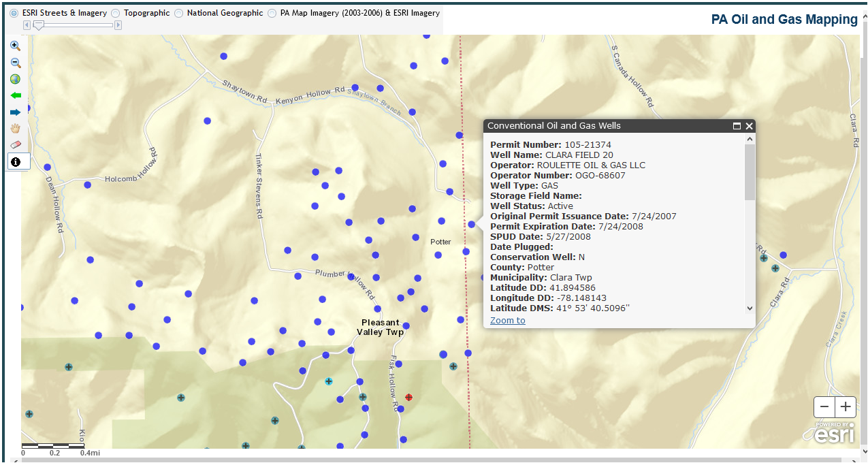868x463 pixels.
Task: Click the Clara Creek map label
Action: click(837, 330)
